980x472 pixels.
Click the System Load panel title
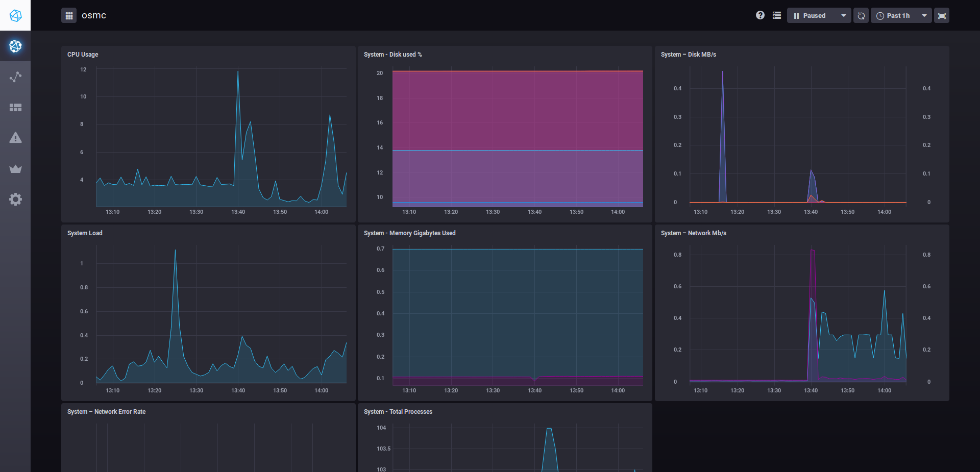pyautogui.click(x=85, y=233)
